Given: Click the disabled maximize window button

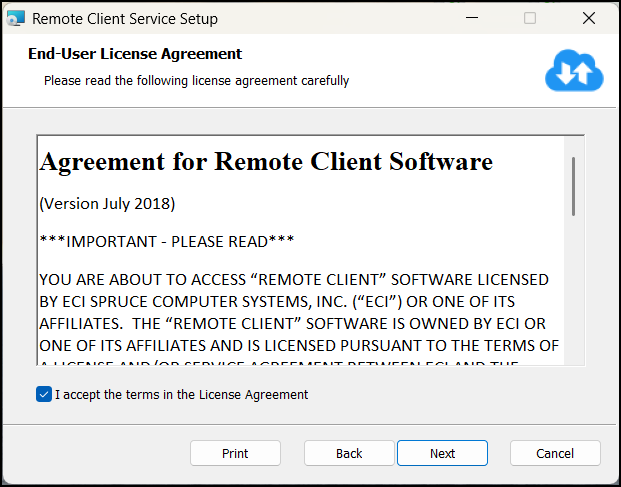Looking at the screenshot, I should (x=530, y=18).
